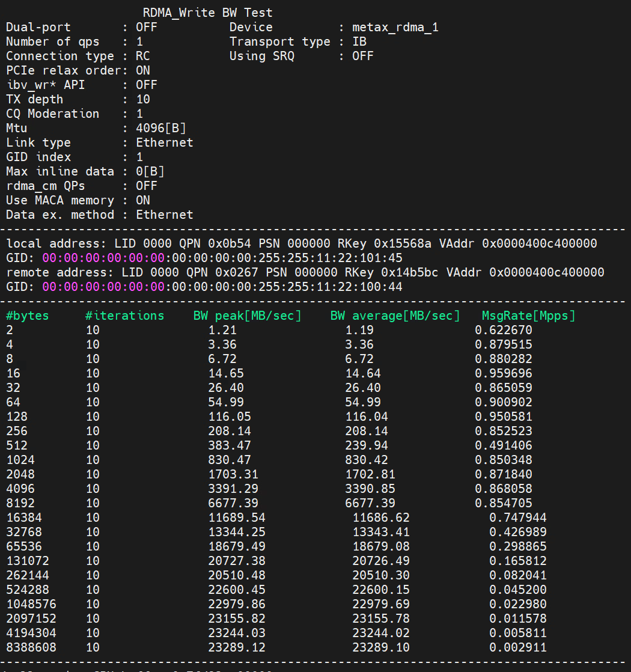The width and height of the screenshot is (631, 672).
Task: Click the "Number of qps" label
Action: coord(53,41)
